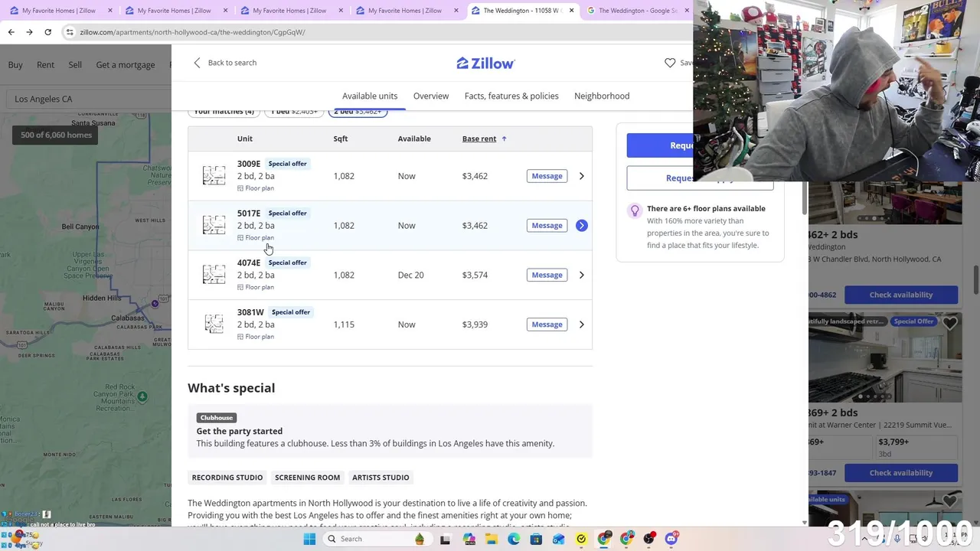The width and height of the screenshot is (980, 551).
Task: Click Check availability for The Weddington card
Action: [901, 295]
